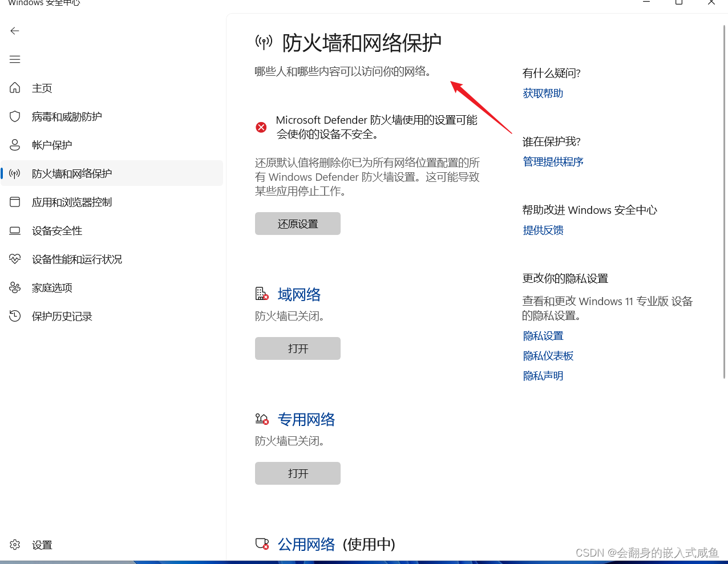Click the page title antenna icon
The height and width of the screenshot is (564, 728).
[x=264, y=42]
